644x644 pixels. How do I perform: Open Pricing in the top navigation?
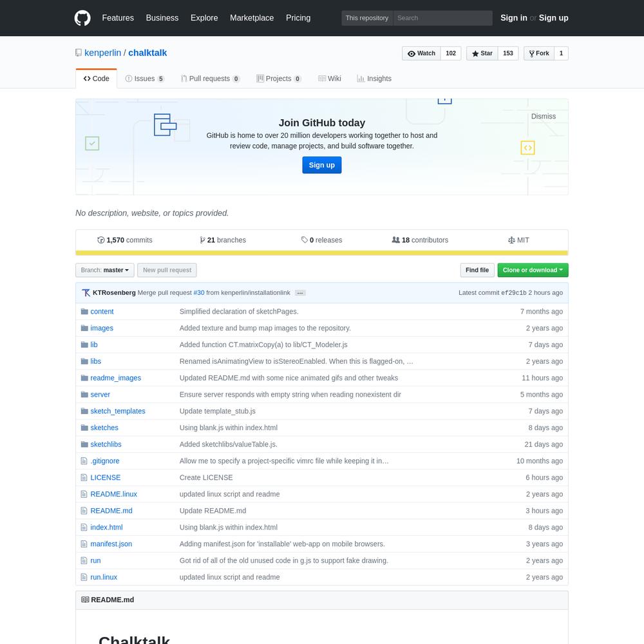tap(298, 18)
